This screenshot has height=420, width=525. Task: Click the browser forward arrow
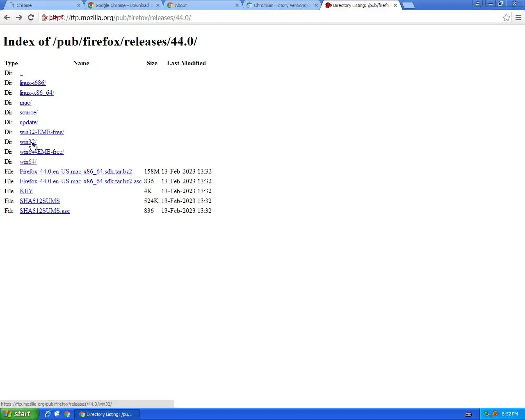tap(19, 17)
